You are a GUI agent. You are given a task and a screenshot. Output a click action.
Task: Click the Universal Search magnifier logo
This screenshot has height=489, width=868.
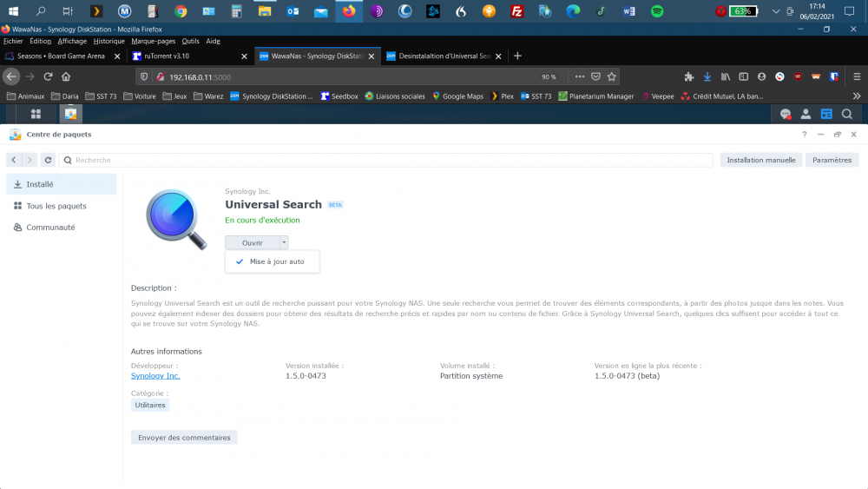176,219
